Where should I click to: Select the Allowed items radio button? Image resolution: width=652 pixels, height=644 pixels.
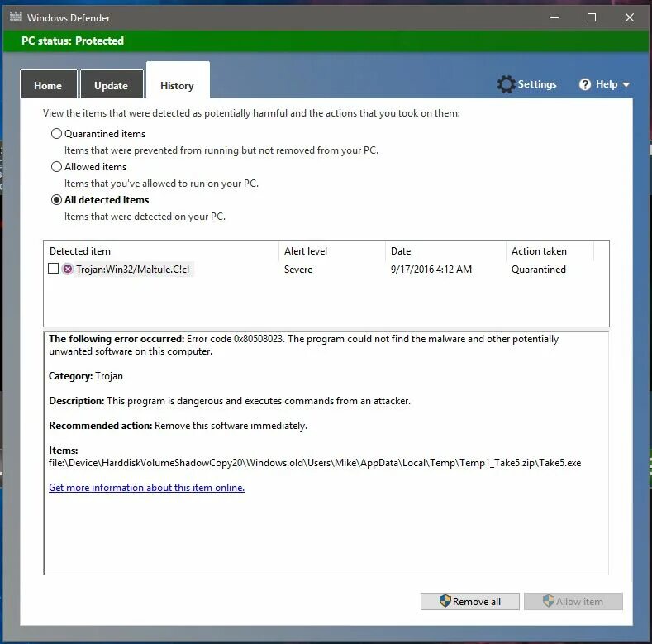[x=56, y=167]
